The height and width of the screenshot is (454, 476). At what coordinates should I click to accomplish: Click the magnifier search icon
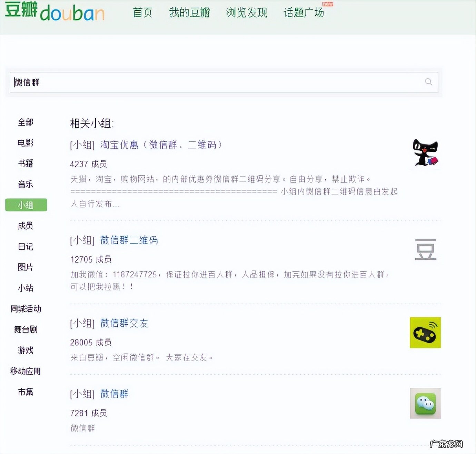[428, 82]
